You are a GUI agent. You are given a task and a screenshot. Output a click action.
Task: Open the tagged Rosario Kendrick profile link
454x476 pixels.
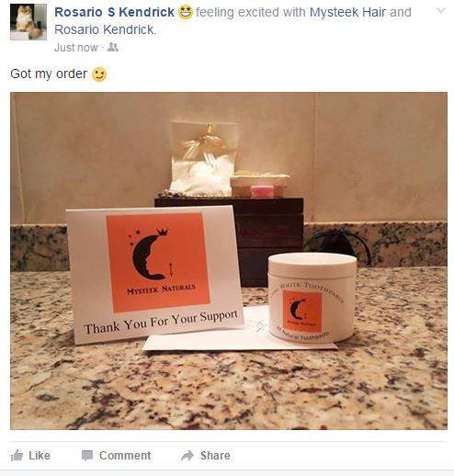(105, 29)
